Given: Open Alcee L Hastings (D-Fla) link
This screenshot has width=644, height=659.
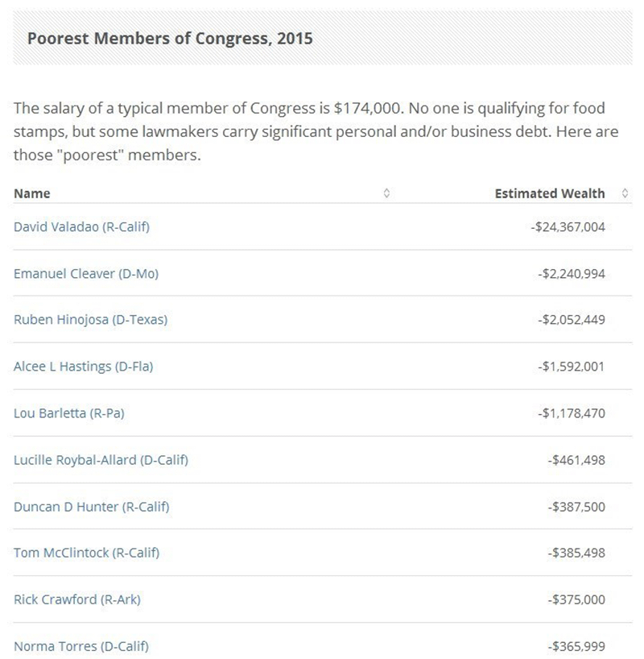Looking at the screenshot, I should [x=83, y=367].
